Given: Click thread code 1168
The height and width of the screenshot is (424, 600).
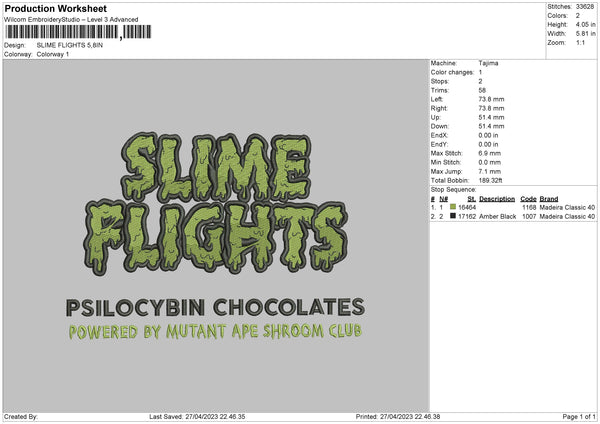Looking at the screenshot, I should pos(529,207).
